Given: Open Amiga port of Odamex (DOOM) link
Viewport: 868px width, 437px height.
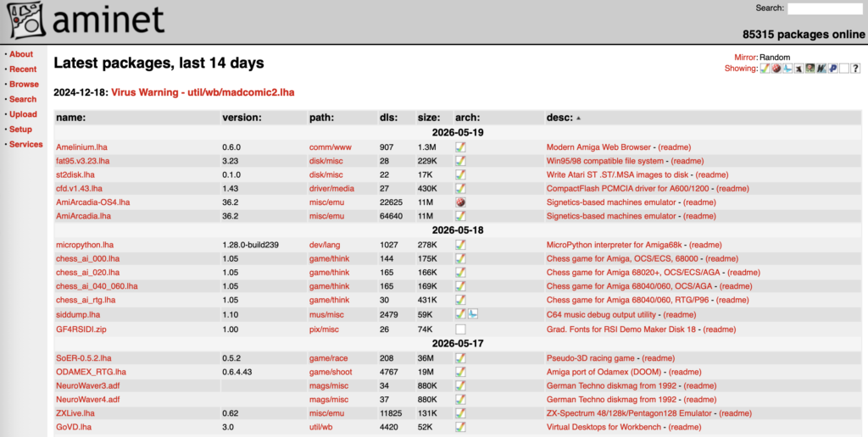Looking at the screenshot, I should pyautogui.click(x=604, y=372).
